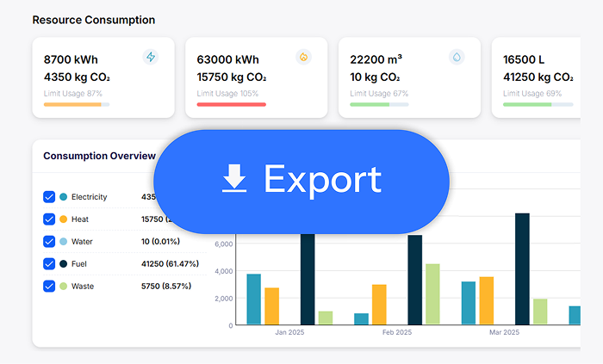The width and height of the screenshot is (603, 364).
Task: Open the 8700 kWh electricity card
Action: 103,77
